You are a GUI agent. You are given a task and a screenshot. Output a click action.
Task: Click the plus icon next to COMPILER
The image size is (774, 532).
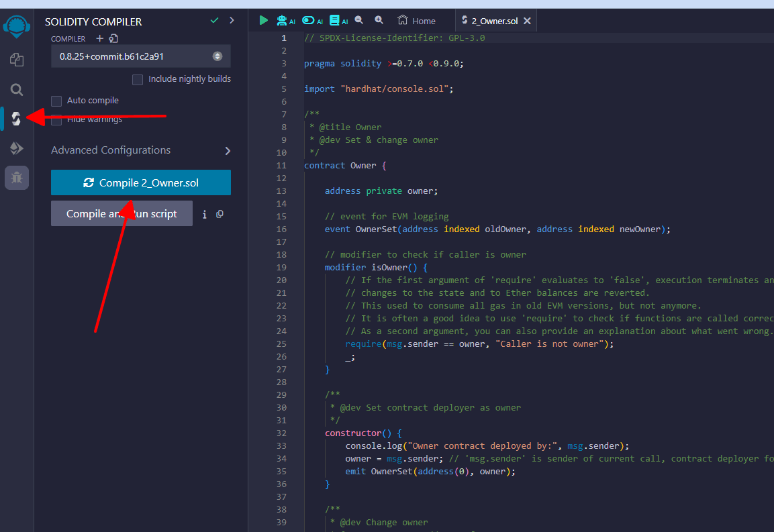click(x=100, y=38)
